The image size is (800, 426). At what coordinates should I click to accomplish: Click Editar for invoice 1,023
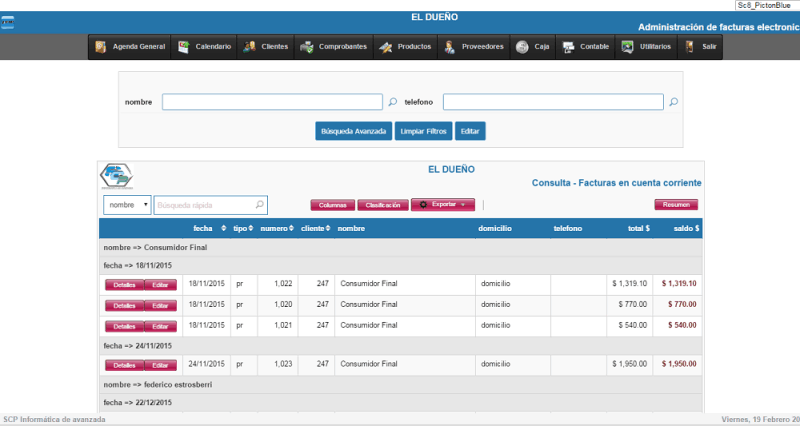pyautogui.click(x=160, y=366)
